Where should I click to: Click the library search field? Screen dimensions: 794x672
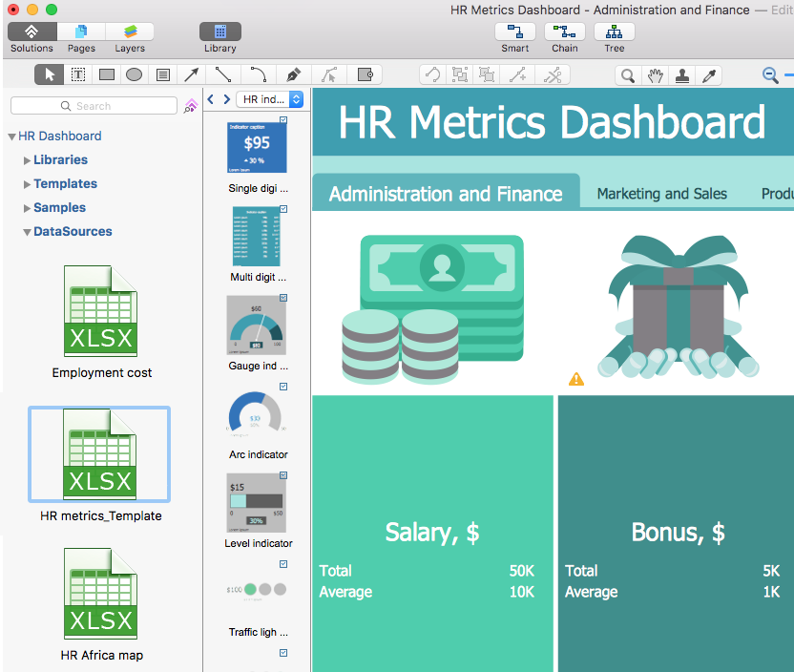[x=94, y=106]
